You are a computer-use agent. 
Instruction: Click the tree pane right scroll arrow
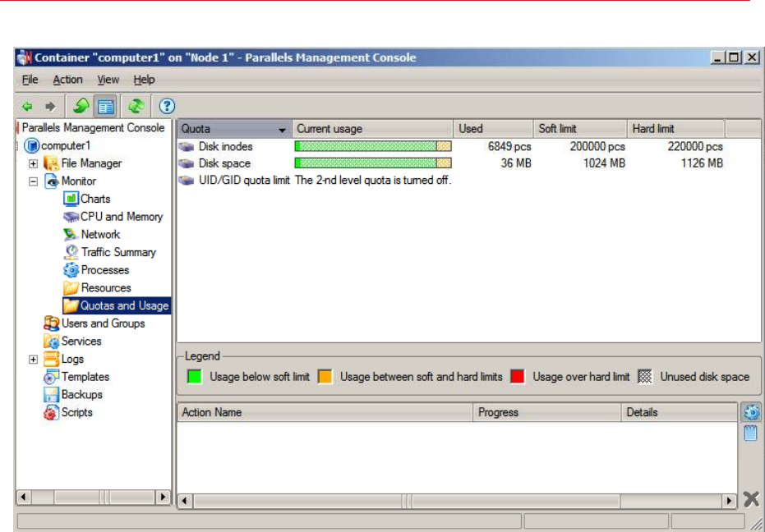pos(163,498)
